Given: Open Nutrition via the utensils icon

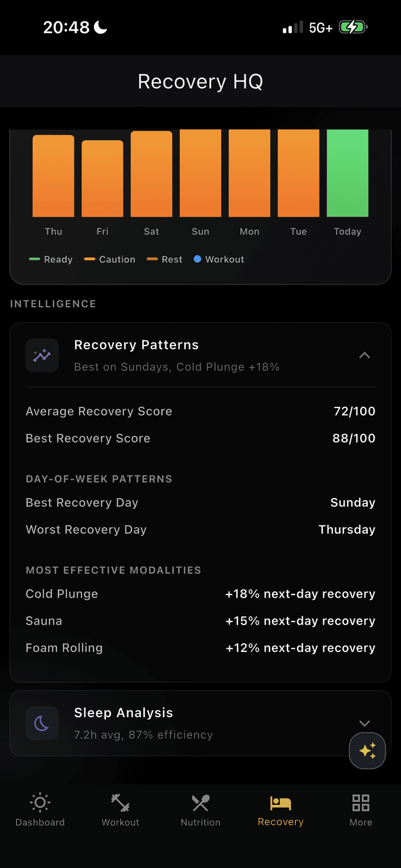Looking at the screenshot, I should tap(200, 803).
